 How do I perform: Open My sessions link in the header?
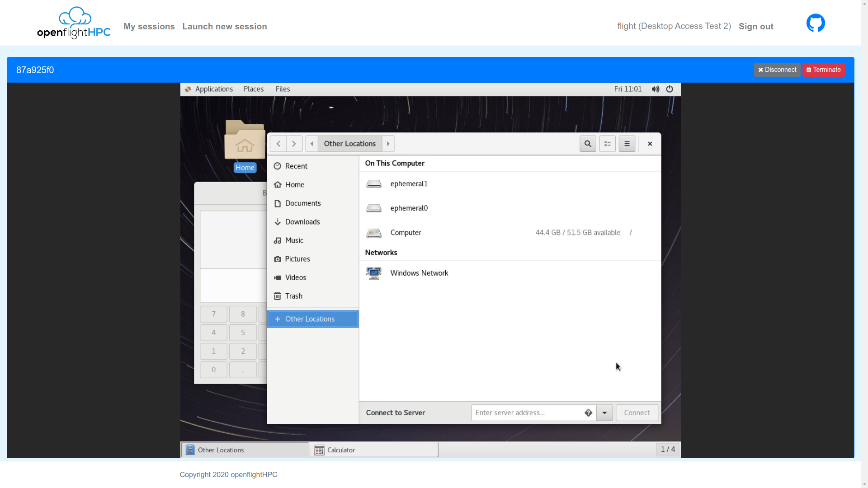point(149,26)
